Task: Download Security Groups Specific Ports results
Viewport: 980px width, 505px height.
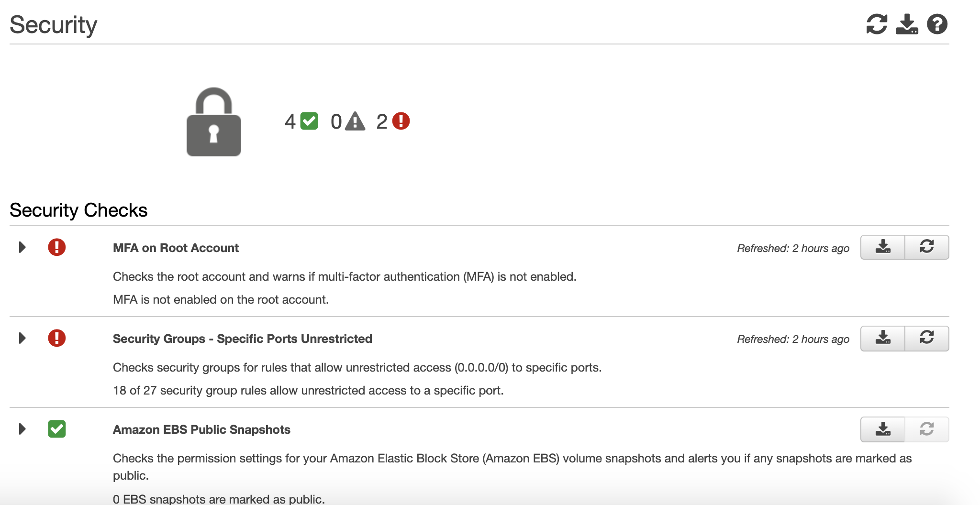Action: coord(883,338)
